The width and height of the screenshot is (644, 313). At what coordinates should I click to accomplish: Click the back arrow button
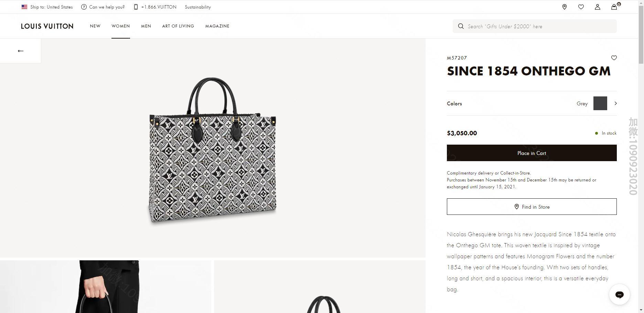[x=21, y=51]
